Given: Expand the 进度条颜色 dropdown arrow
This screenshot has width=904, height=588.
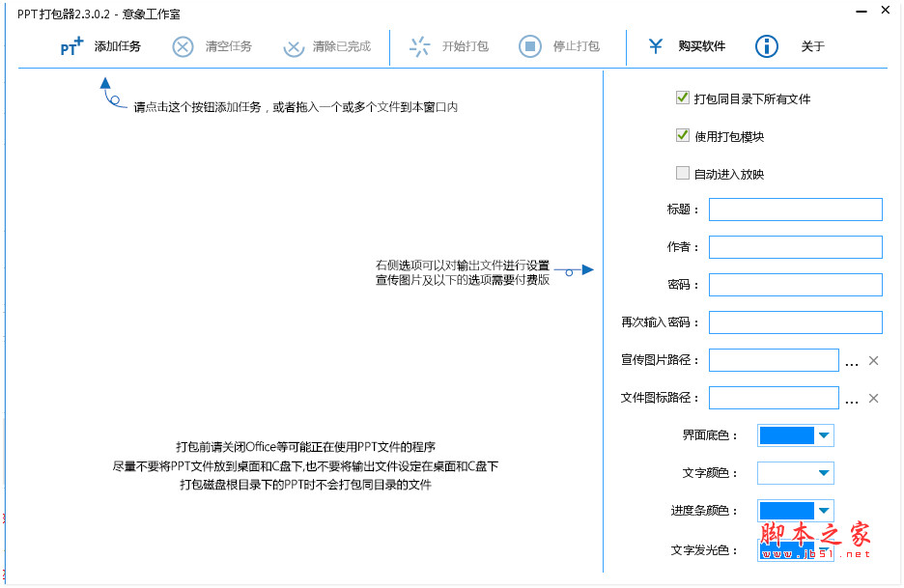Looking at the screenshot, I should [x=825, y=510].
